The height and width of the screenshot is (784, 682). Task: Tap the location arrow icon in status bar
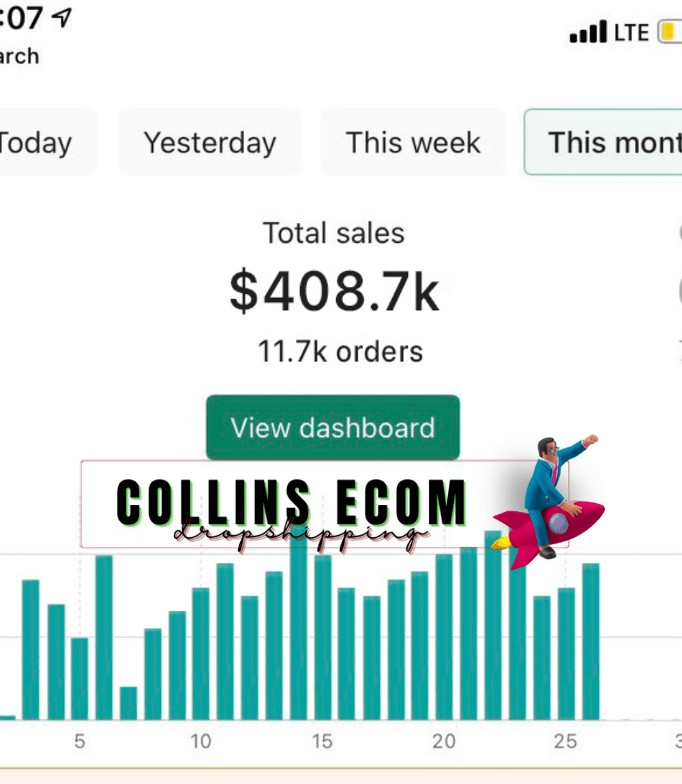(62, 18)
